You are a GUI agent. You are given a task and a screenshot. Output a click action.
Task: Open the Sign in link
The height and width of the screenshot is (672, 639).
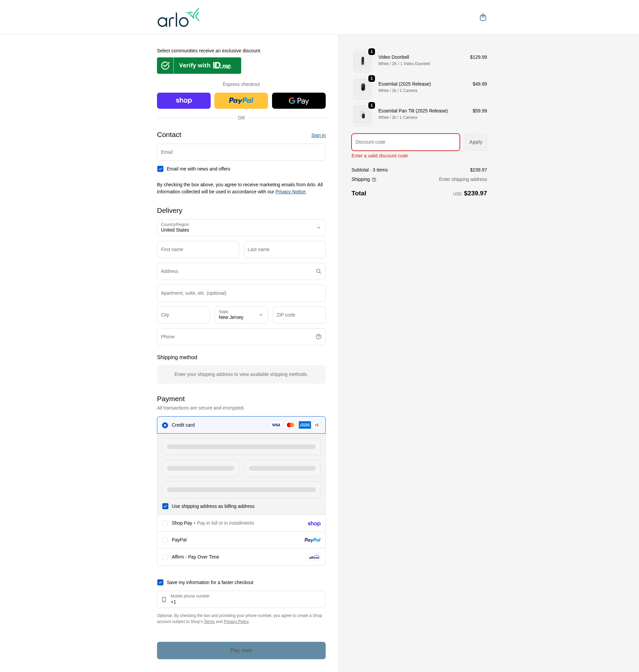point(318,135)
